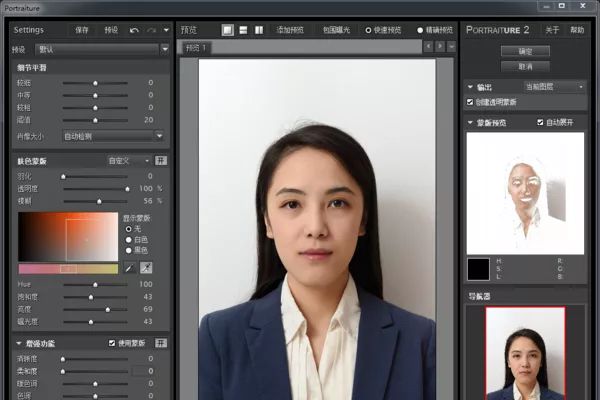Select 黑色 show-mask radio option
The height and width of the screenshot is (400, 600).
click(129, 250)
